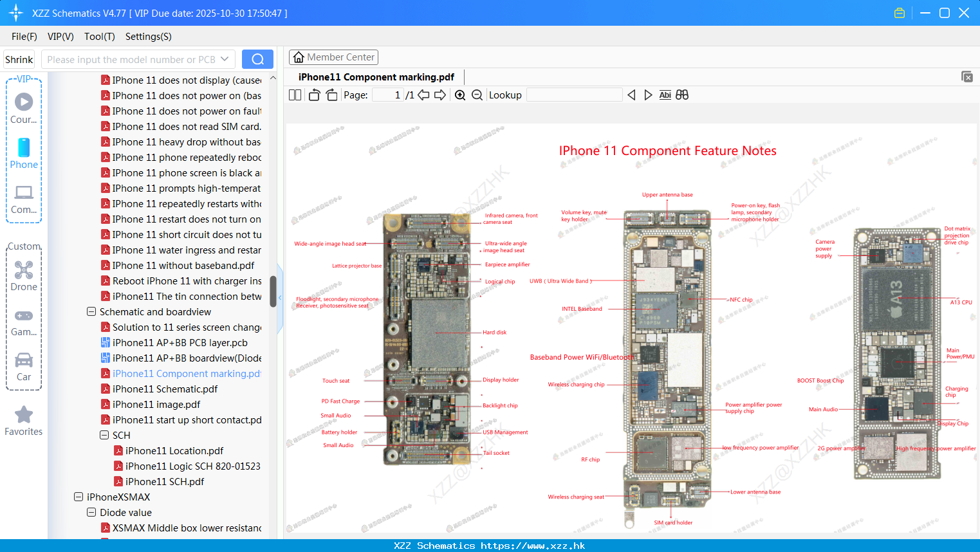Click the pop-out window icon of PDF panel

[967, 77]
